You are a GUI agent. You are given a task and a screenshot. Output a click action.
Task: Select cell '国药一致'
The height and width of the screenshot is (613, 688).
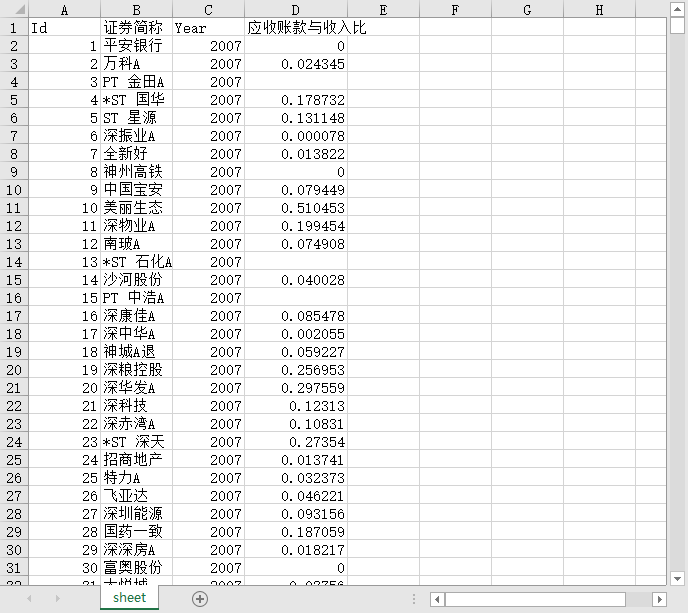136,532
